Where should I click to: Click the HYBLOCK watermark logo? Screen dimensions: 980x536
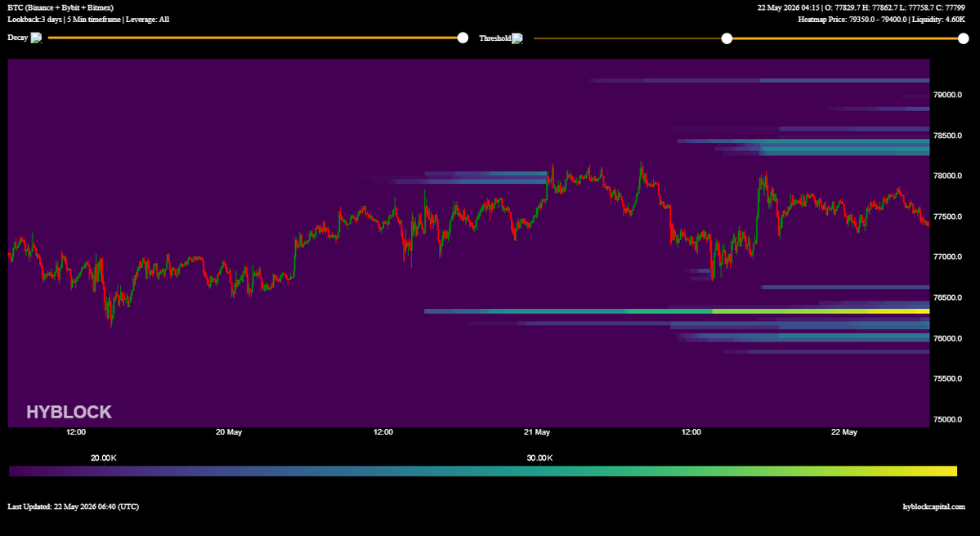(x=69, y=412)
